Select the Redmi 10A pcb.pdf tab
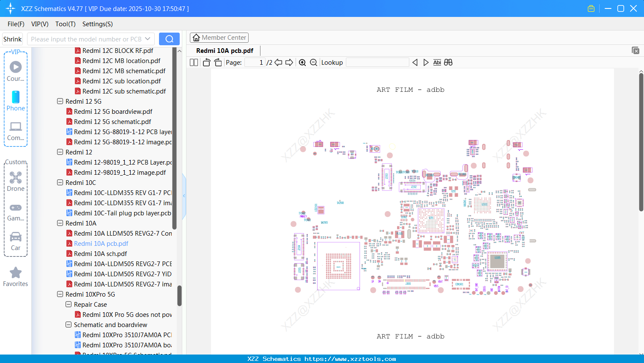 pos(225,51)
